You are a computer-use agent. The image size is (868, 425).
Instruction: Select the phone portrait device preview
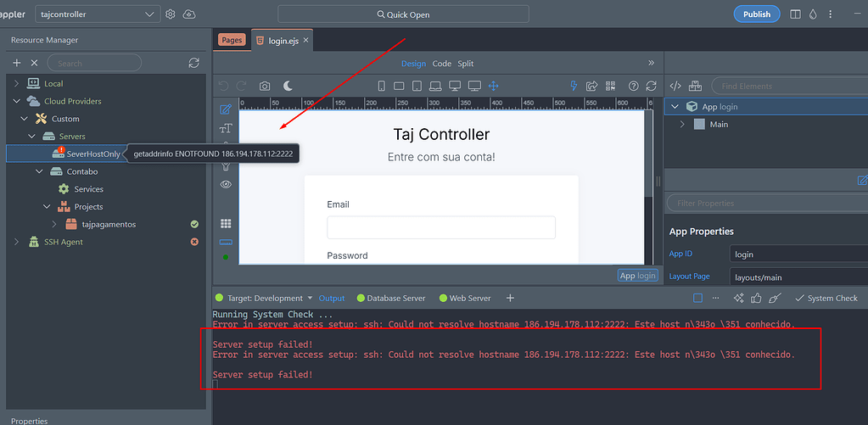pos(382,86)
